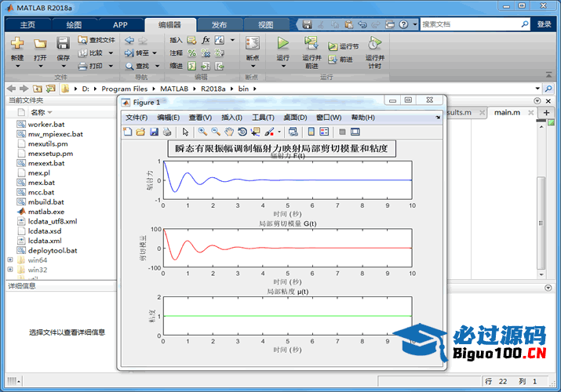
Task: Select the edit plot arrow tool
Action: pos(185,132)
